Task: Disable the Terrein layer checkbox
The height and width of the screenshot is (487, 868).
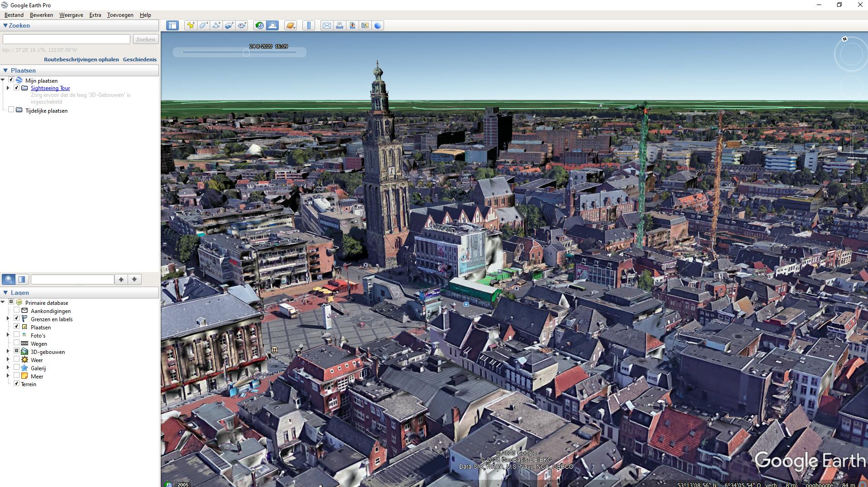Action: pyautogui.click(x=16, y=384)
